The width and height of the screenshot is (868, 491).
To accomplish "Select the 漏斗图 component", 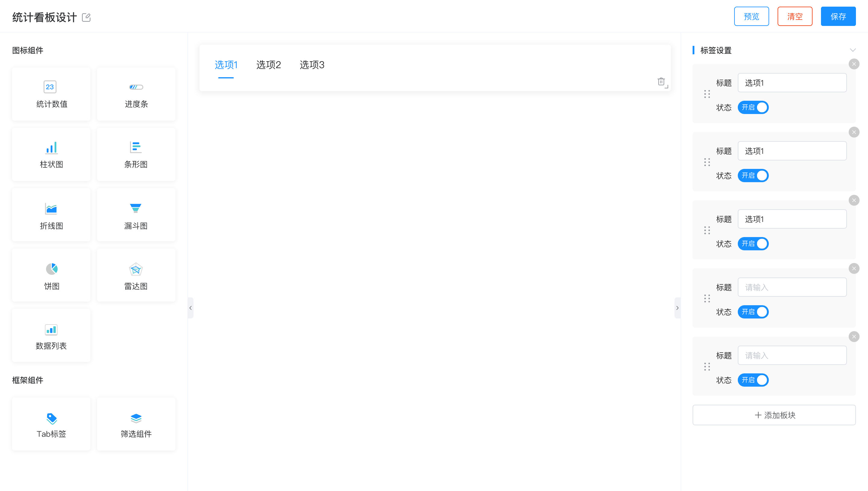I will pos(136,214).
